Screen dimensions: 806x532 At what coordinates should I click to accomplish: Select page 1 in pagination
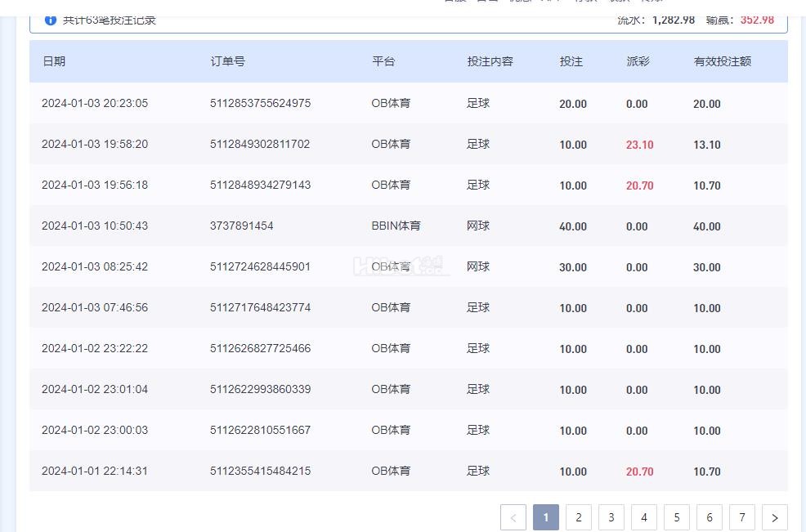[546, 517]
